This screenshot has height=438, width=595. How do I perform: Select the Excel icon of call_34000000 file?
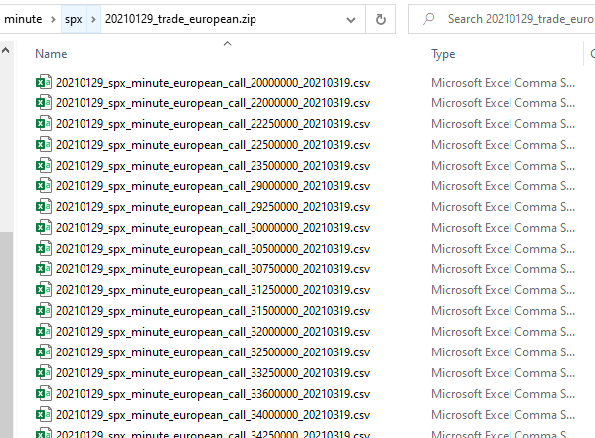(x=44, y=414)
